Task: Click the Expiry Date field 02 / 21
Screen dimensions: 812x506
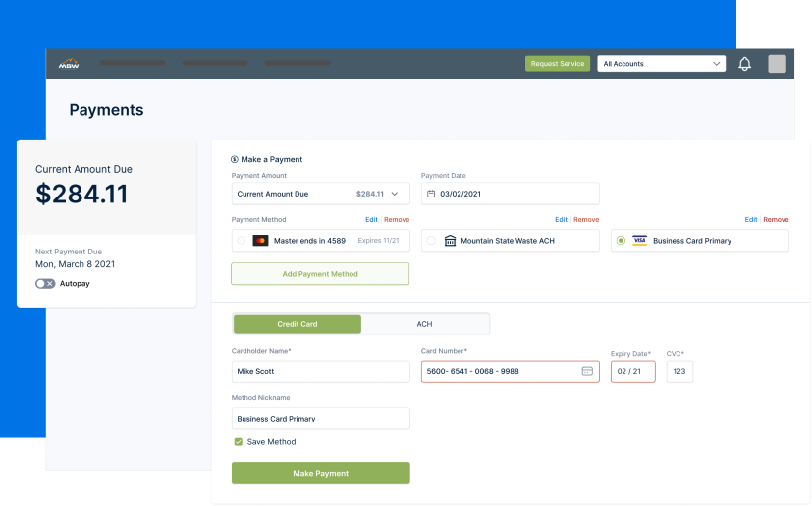Action: tap(633, 371)
